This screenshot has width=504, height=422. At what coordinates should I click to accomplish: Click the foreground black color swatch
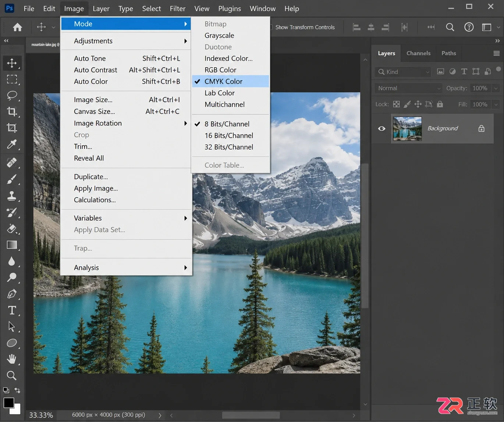(x=9, y=403)
